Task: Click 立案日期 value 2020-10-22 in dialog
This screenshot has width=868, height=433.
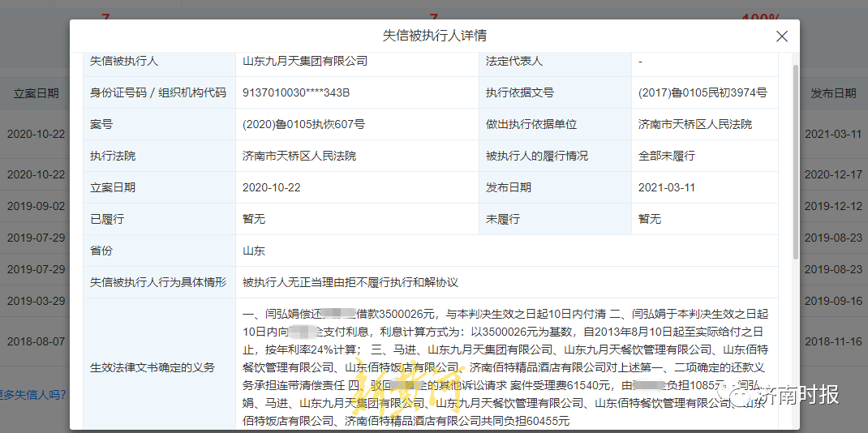Action: [271, 187]
